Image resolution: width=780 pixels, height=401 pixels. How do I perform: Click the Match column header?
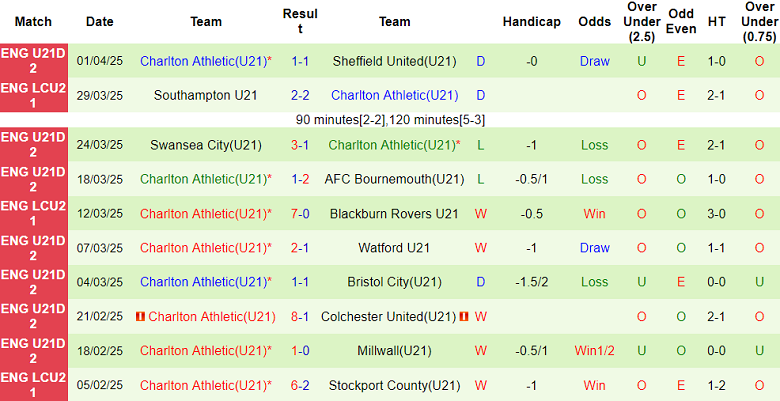click(x=34, y=21)
